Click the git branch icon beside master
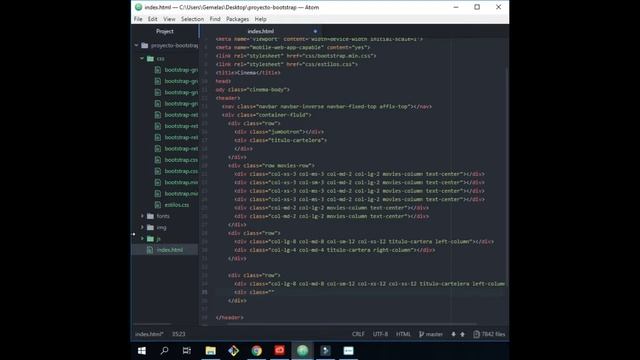The height and width of the screenshot is (360, 640). 421,334
